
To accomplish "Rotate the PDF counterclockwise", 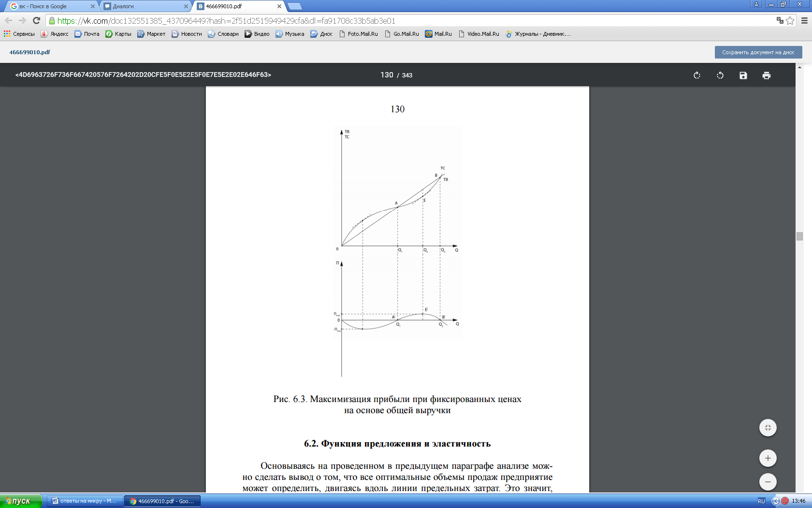I will click(x=720, y=75).
